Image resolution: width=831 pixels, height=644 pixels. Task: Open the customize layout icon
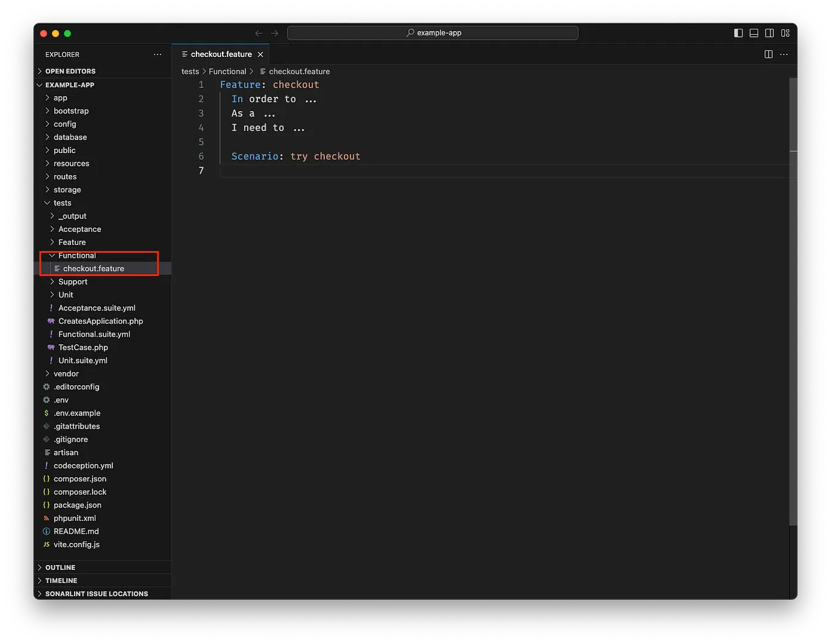click(786, 33)
